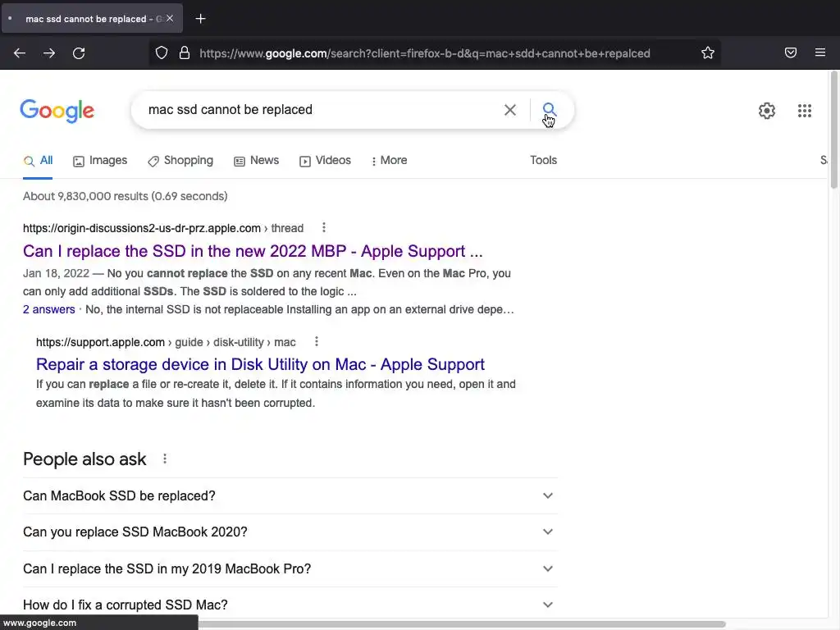840x630 pixels.
Task: Open options dots beside origin-discussions result
Action: click(x=323, y=228)
